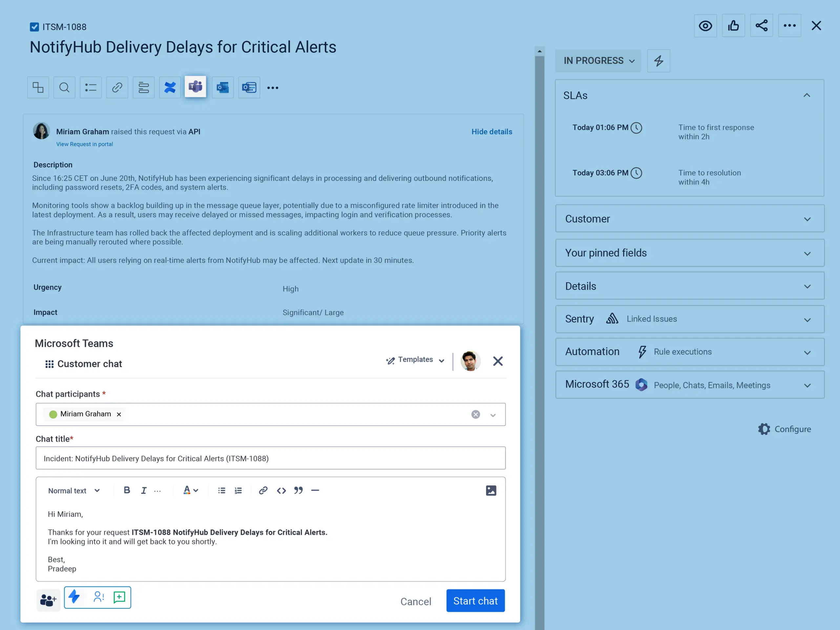
Task: Click the checklist toolbar icon
Action: [91, 88]
